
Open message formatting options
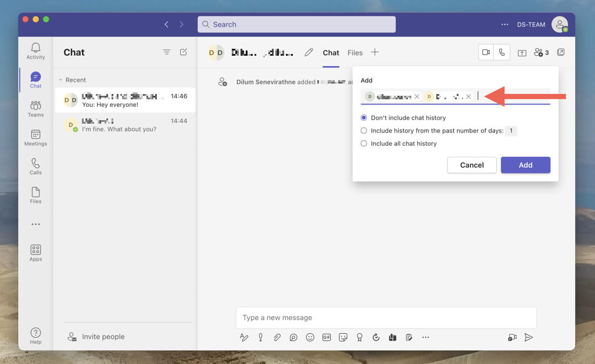coord(244,337)
